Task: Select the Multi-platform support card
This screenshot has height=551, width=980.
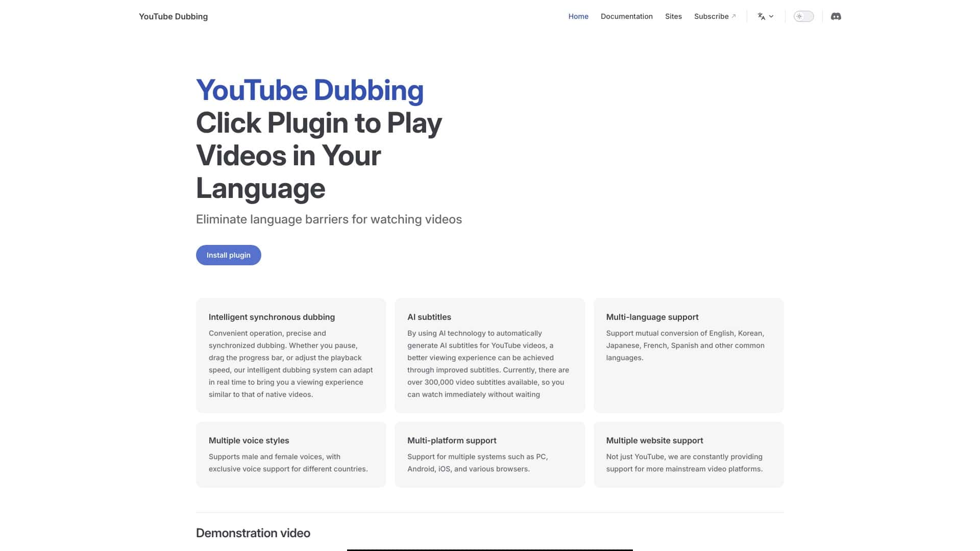Action: (x=489, y=454)
